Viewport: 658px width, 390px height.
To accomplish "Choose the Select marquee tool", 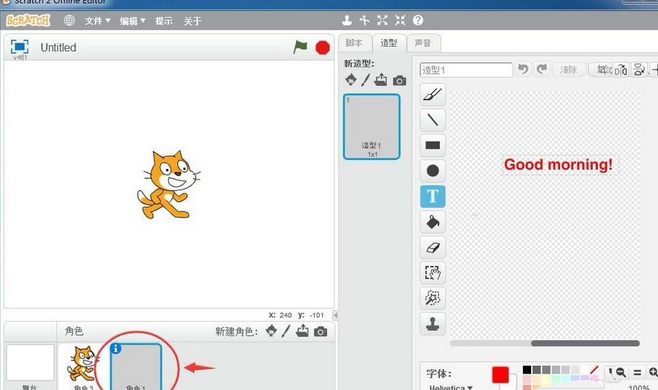I will point(433,272).
